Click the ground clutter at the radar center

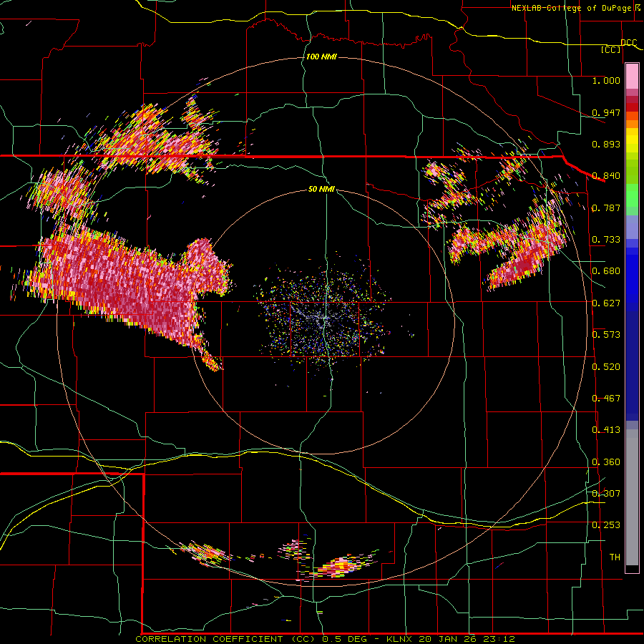coord(324,318)
